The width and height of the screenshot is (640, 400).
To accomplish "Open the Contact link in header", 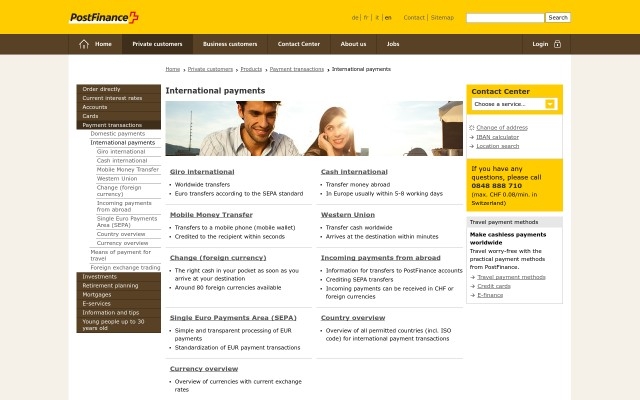I will (414, 18).
